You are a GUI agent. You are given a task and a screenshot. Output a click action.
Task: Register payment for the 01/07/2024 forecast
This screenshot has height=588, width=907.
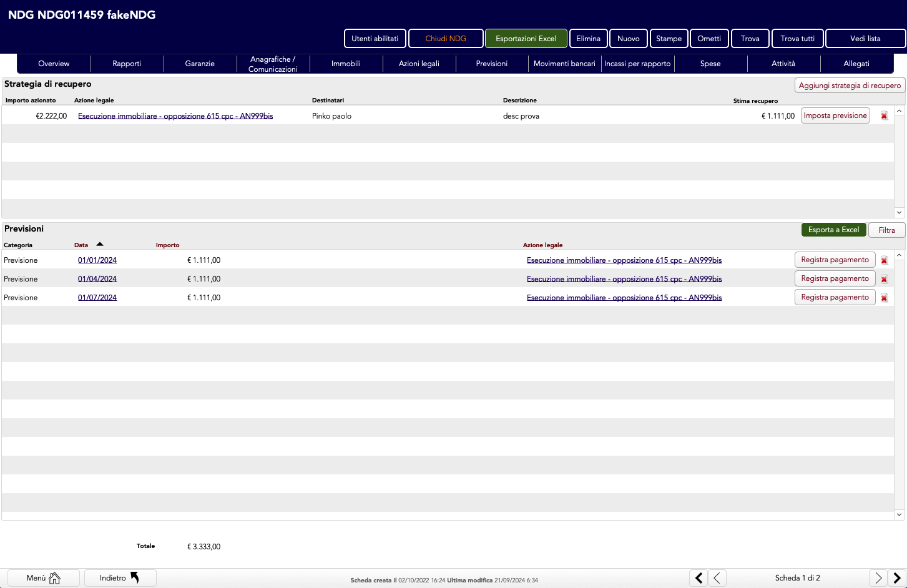coord(835,297)
